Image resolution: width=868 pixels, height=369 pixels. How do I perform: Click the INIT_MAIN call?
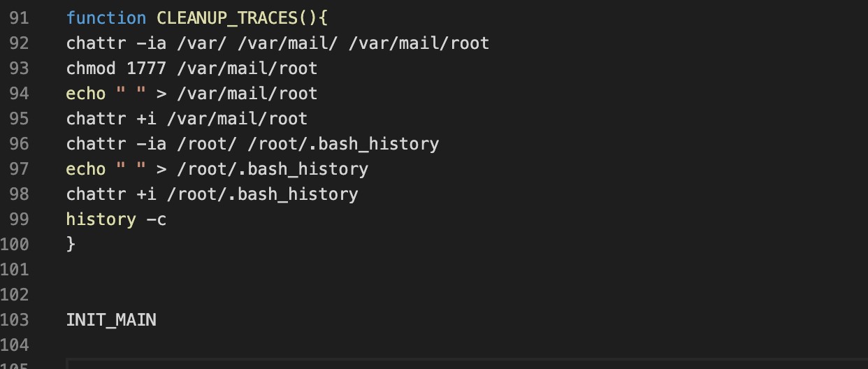tap(111, 320)
